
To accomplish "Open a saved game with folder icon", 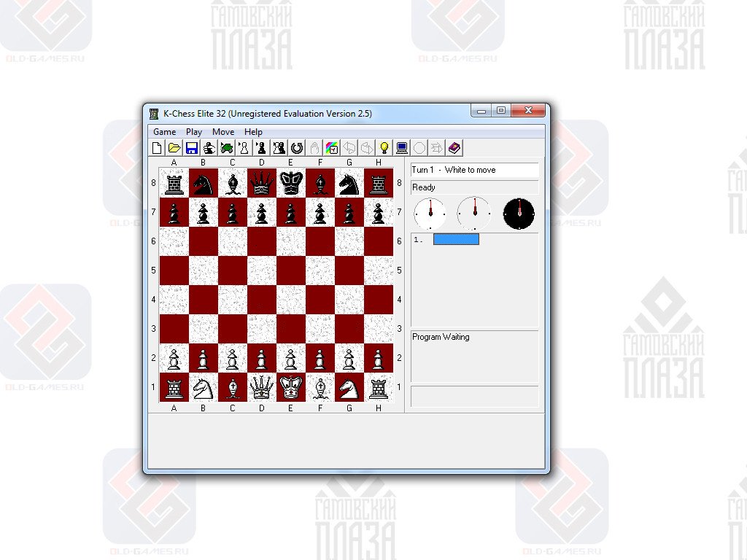I will tap(174, 148).
